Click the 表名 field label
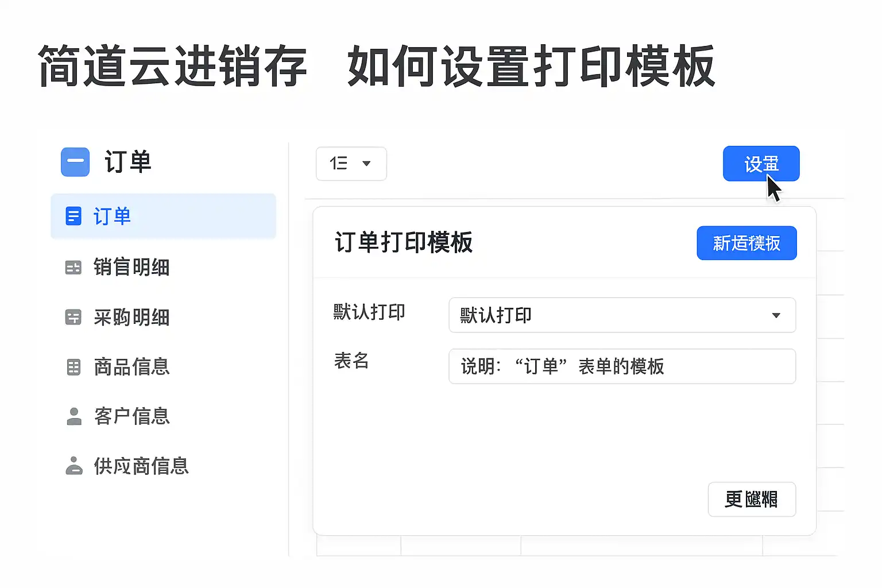 [351, 361]
